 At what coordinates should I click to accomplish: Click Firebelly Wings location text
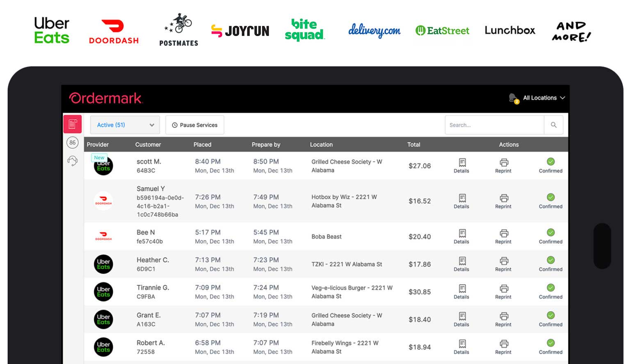click(x=345, y=347)
